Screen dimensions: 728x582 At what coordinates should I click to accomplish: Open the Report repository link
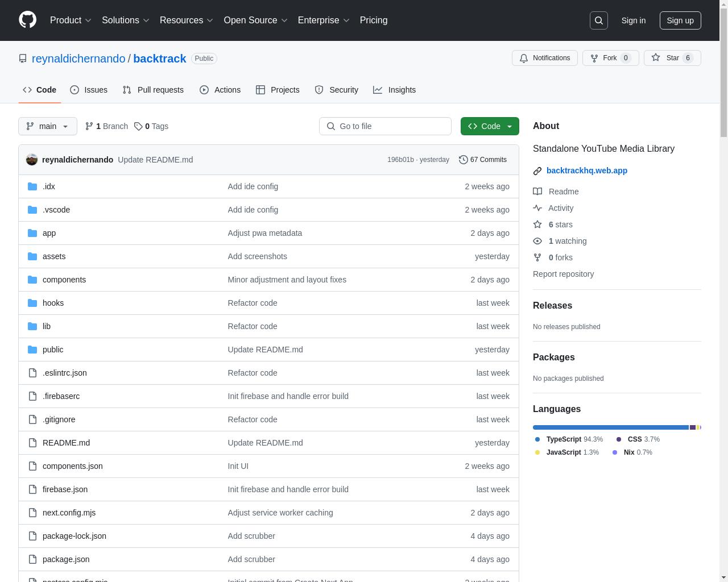[x=563, y=274]
